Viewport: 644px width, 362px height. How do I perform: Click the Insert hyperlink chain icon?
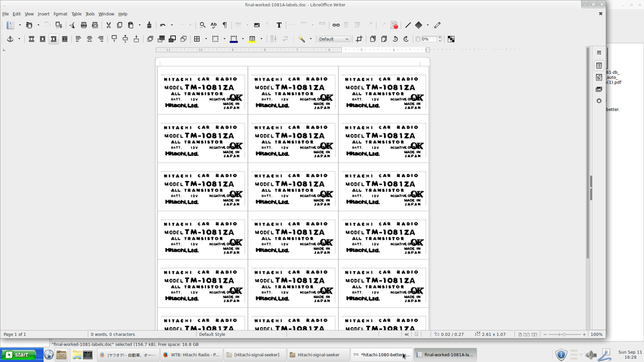tap(336, 25)
